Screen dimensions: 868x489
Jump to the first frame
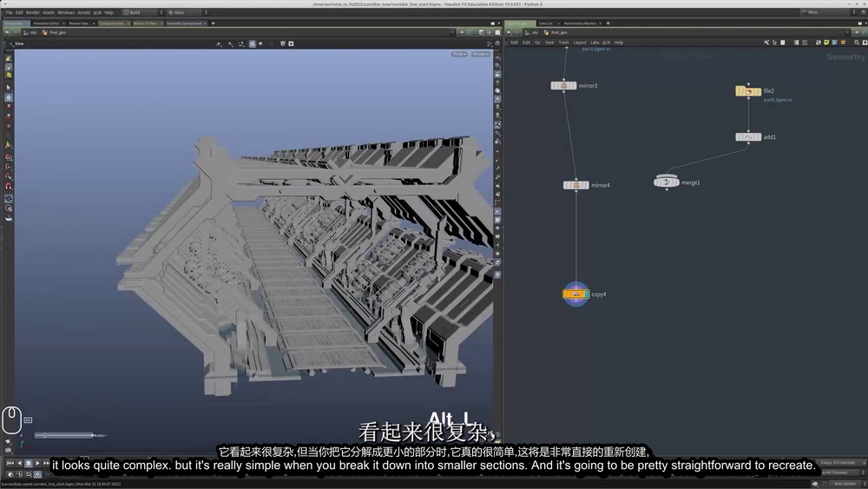(10, 463)
